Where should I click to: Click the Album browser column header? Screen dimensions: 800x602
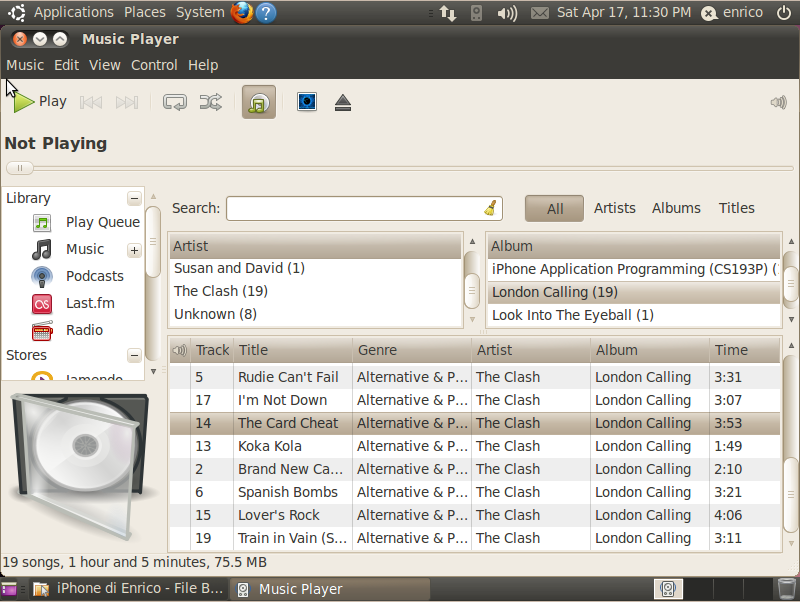634,246
